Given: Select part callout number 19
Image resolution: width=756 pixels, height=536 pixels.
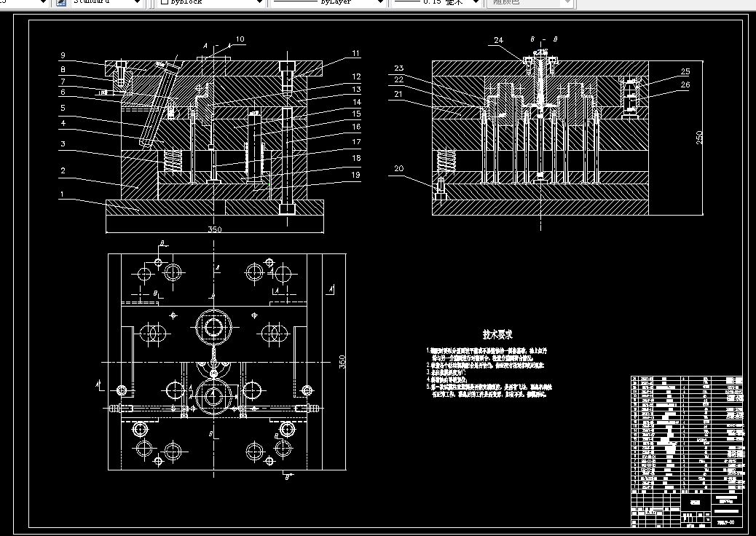Looking at the screenshot, I should tap(356, 175).
